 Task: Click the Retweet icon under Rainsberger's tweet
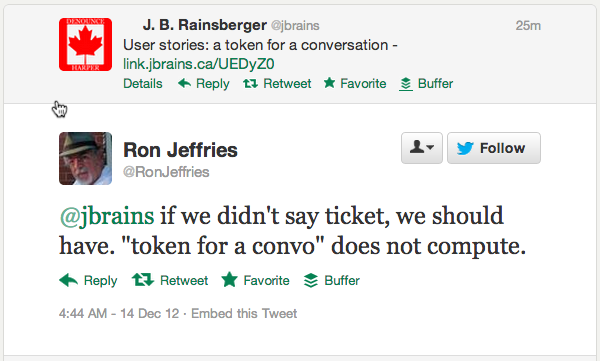pos(251,83)
